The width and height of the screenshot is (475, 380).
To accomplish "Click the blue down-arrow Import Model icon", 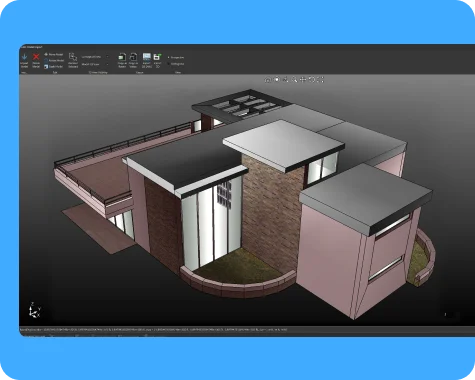I will tap(24, 57).
